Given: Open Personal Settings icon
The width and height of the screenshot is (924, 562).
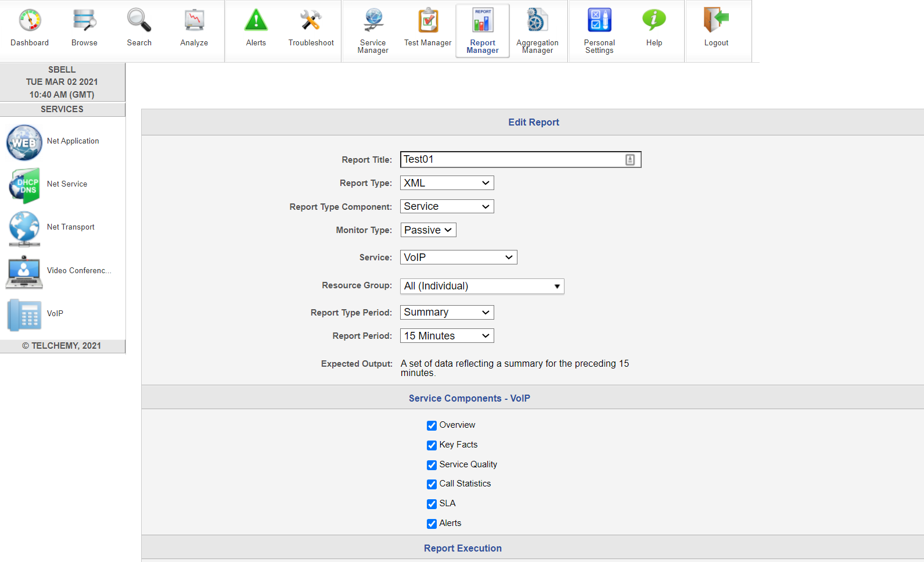Looking at the screenshot, I should 599,21.
